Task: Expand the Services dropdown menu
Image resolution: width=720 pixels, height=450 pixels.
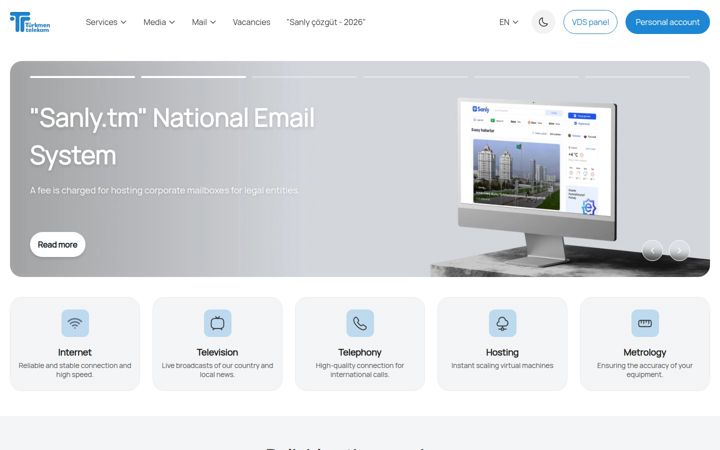Action: pos(106,22)
